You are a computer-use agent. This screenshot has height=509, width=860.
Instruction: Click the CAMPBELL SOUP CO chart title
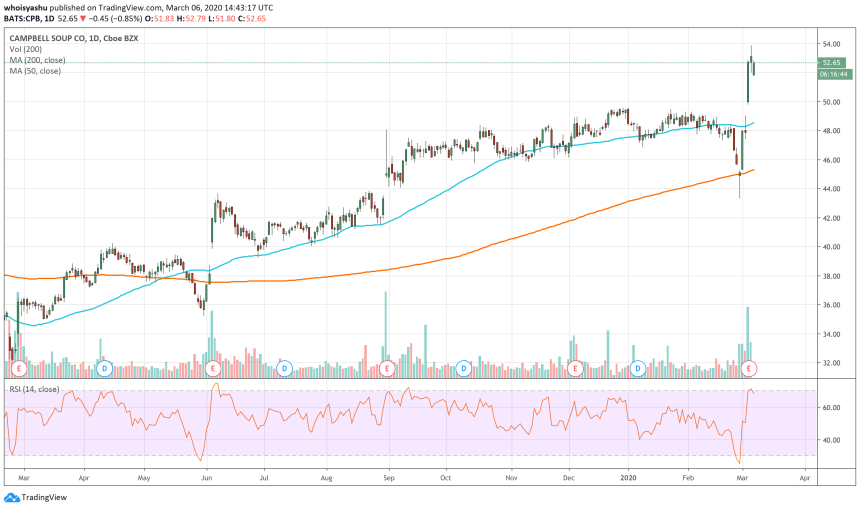73,38
